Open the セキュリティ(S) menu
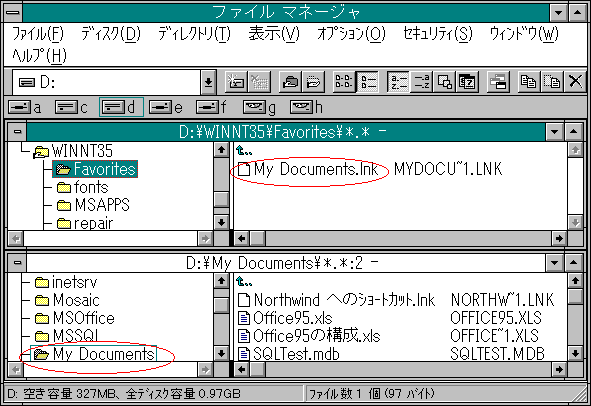 [437, 34]
